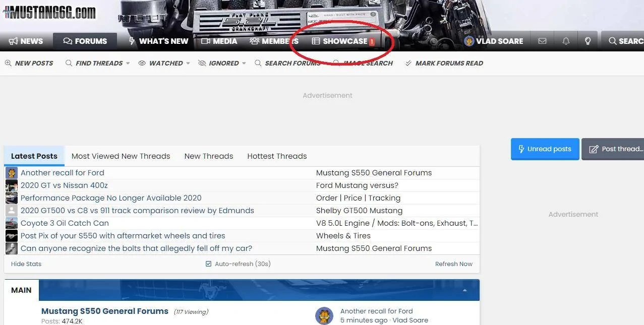
Task: Open thread Performance Package No Longer Available 2020
Action: 111,198
